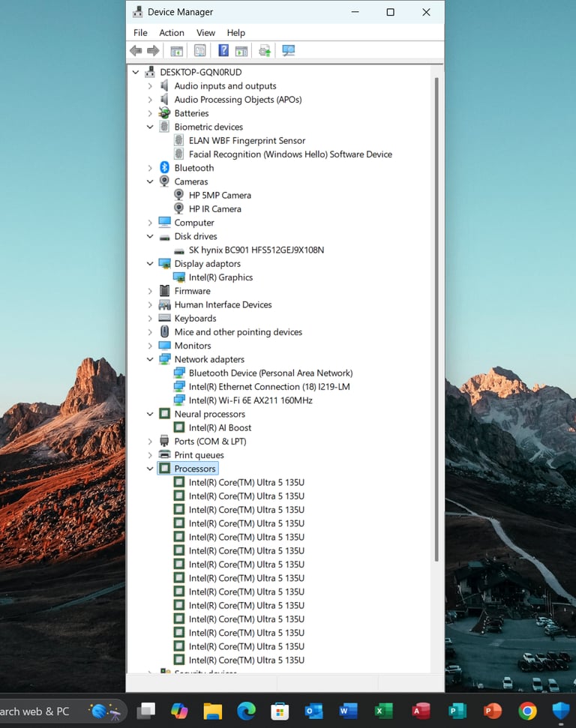576x728 pixels.
Task: Open Microsoft Store from the taskbar
Action: coord(280,711)
